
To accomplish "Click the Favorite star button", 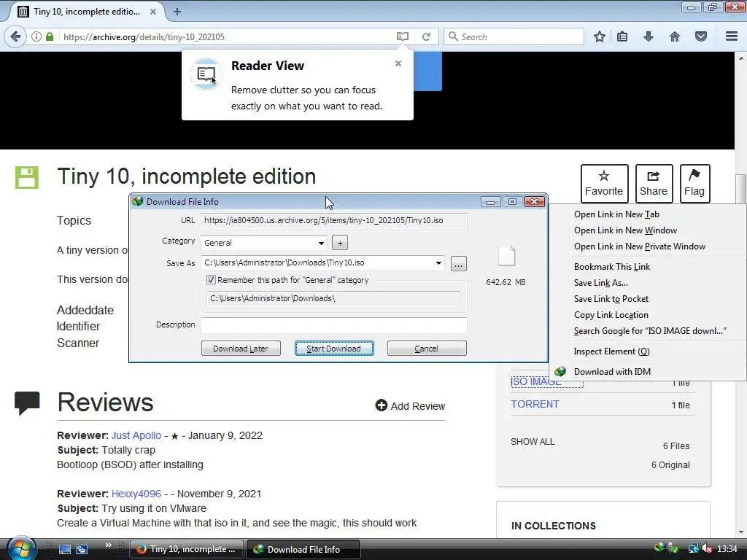I will [x=604, y=183].
